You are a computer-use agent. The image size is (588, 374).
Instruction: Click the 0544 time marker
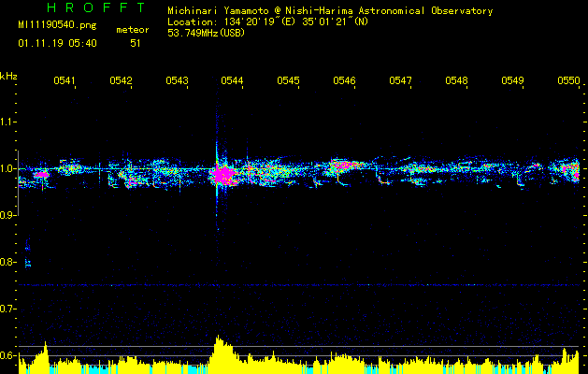232,80
